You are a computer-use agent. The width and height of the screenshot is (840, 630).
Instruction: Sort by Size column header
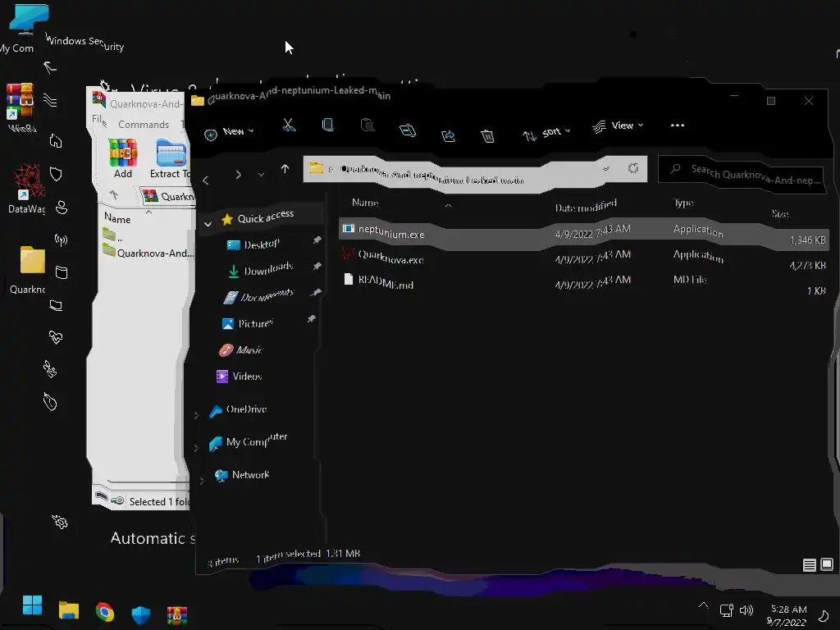[780, 214]
